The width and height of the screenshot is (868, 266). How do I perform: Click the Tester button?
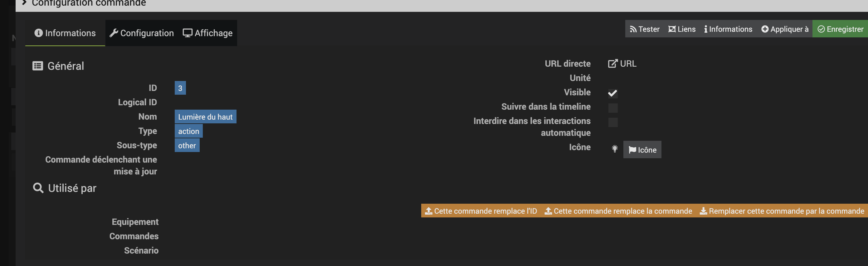pyautogui.click(x=645, y=29)
